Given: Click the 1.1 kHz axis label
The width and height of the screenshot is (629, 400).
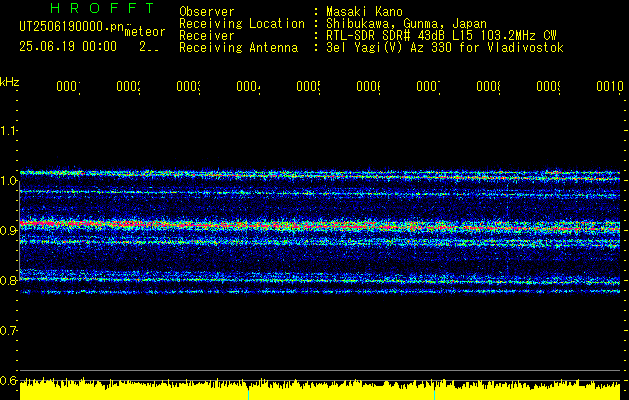Looking at the screenshot, I should (x=8, y=130).
